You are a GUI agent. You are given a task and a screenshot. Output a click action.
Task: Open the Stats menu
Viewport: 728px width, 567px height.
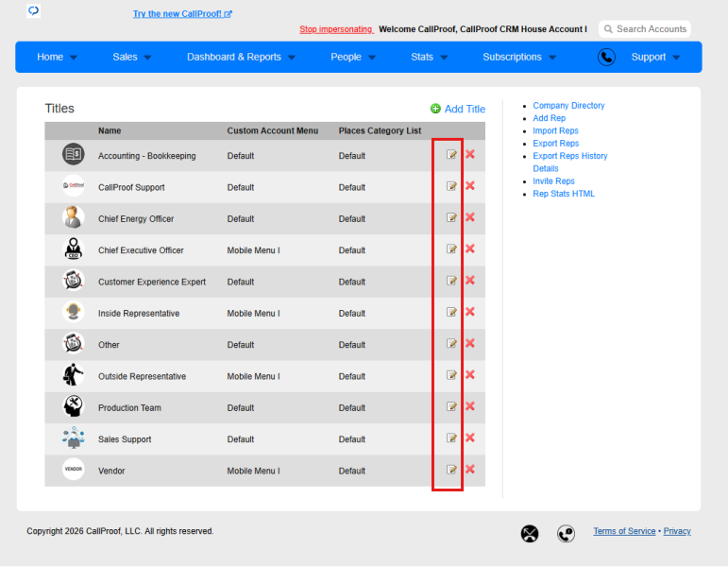(x=429, y=57)
